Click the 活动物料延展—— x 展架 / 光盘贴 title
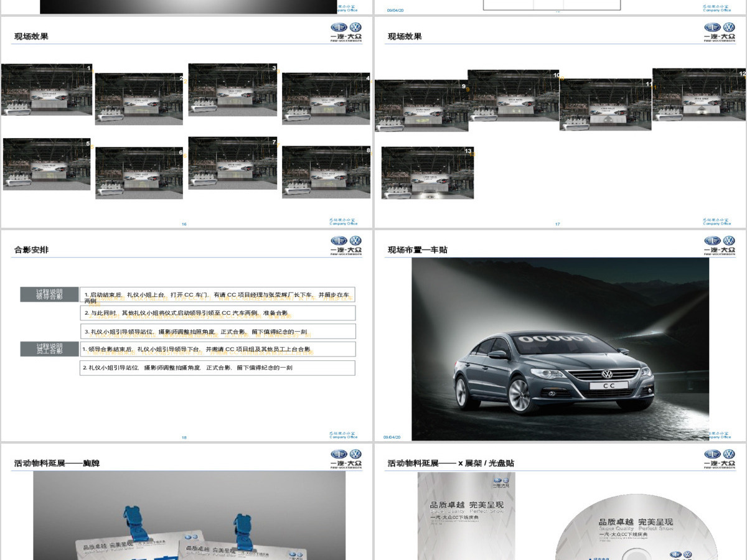The height and width of the screenshot is (560, 747). click(451, 463)
